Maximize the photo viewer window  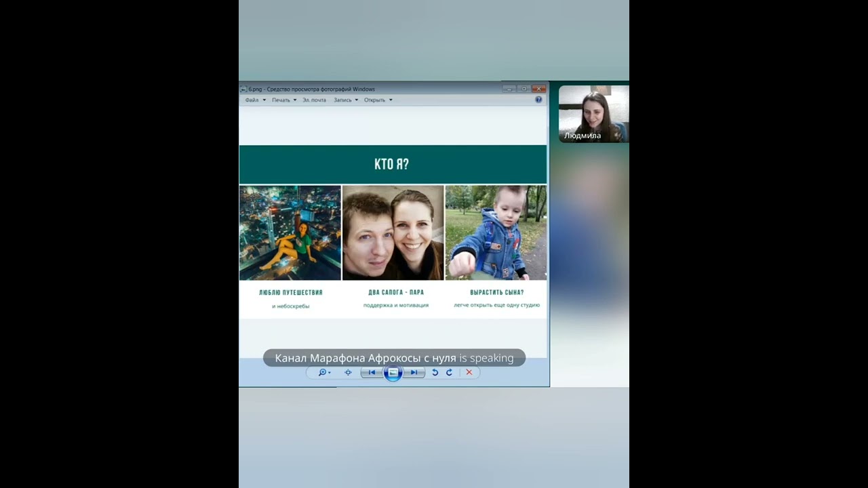click(524, 89)
